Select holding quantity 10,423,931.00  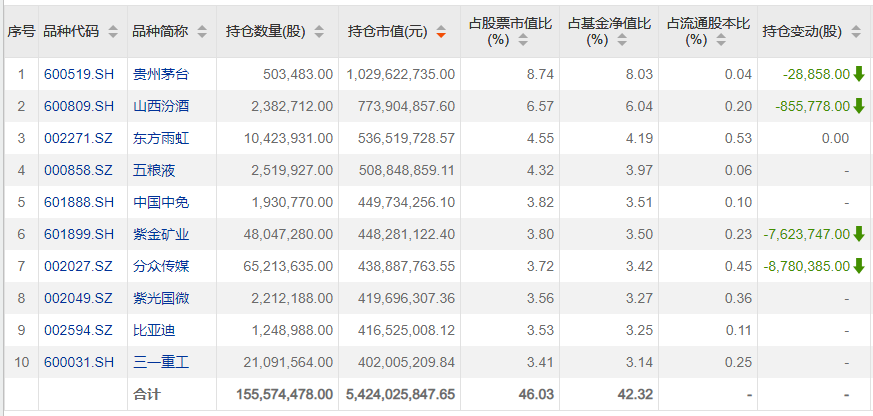(288, 138)
